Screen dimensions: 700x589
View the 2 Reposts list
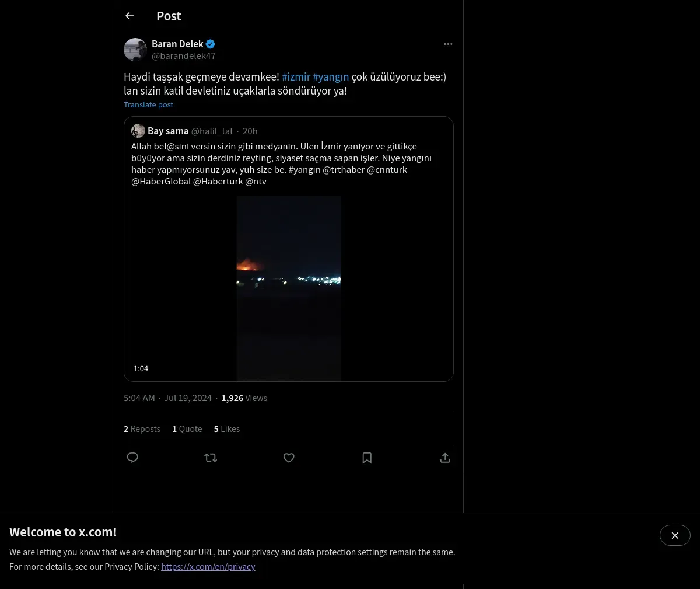[x=142, y=428]
